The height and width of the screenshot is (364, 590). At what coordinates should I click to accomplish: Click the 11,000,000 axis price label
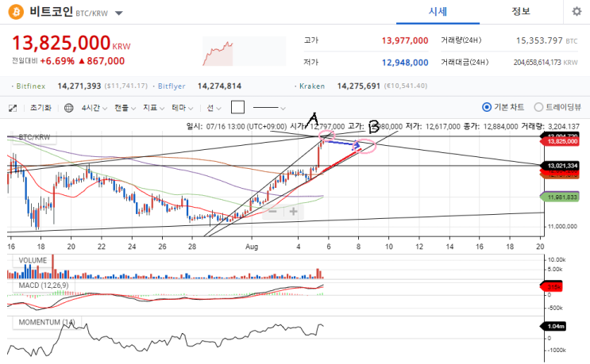click(x=562, y=227)
